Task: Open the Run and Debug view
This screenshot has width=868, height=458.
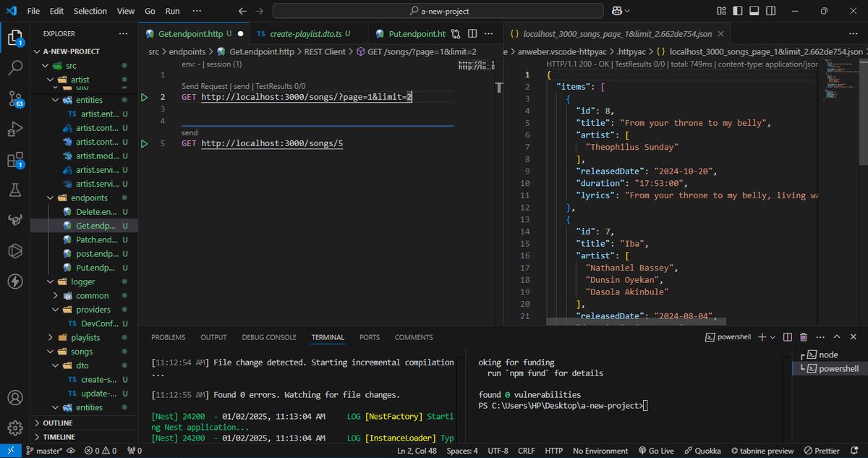Action: tap(15, 130)
